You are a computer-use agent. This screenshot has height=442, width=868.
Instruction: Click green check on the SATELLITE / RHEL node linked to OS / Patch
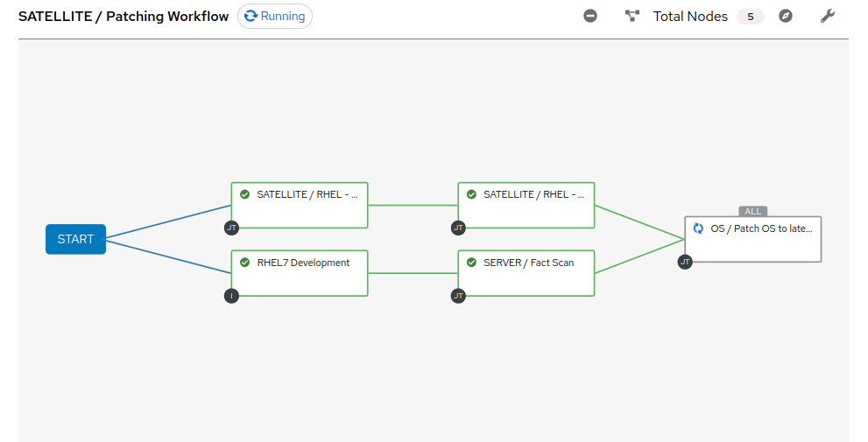[471, 194]
